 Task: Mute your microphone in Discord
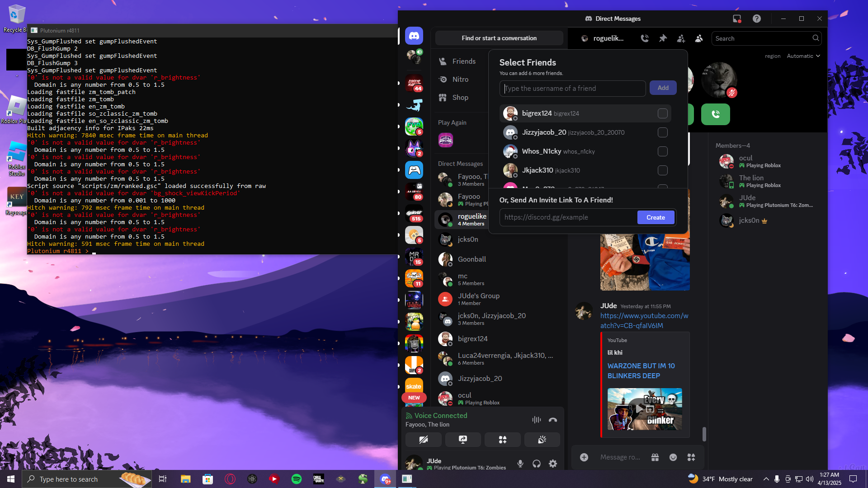click(x=520, y=464)
